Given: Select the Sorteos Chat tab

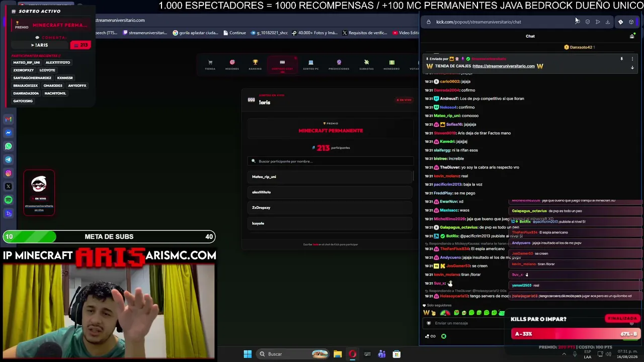Looking at the screenshot, I should click(x=282, y=65).
